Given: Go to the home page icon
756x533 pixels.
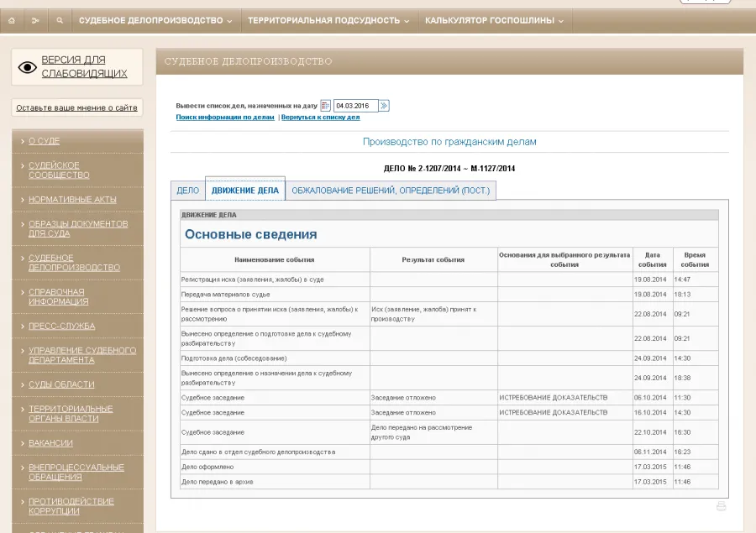Looking at the screenshot, I should 12,21.
